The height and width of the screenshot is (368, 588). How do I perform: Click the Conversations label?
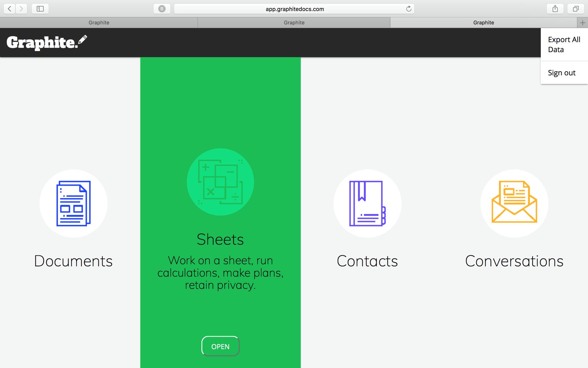(514, 261)
